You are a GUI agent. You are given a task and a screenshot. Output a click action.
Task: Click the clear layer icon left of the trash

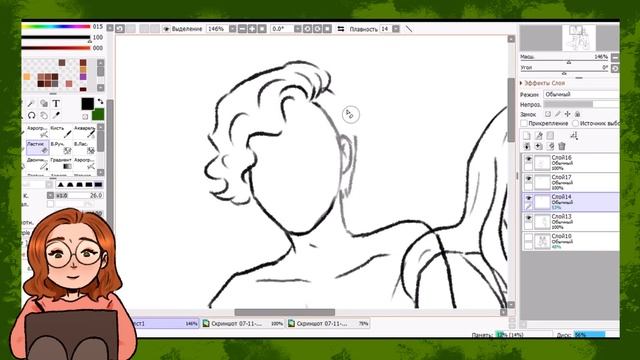[x=550, y=146]
